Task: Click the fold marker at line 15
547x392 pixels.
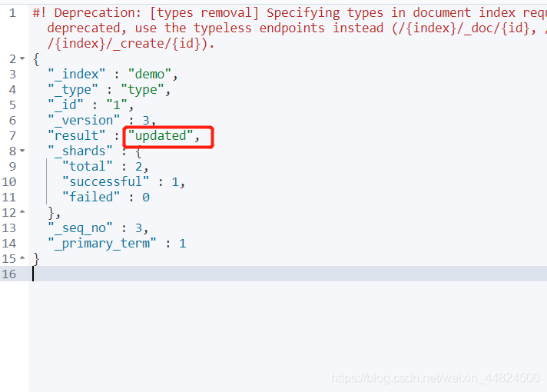Action: 22,258
